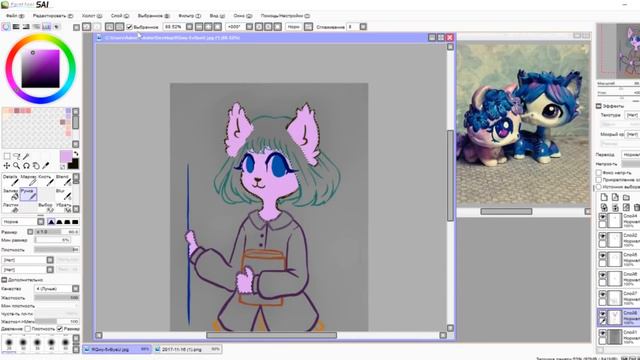Swap foreground and background colors

(76, 154)
